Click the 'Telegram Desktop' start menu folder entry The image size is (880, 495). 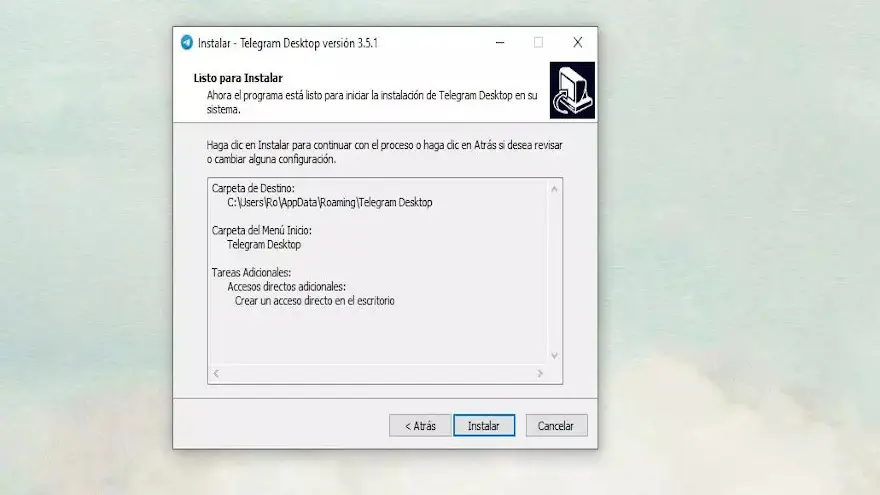coord(264,244)
